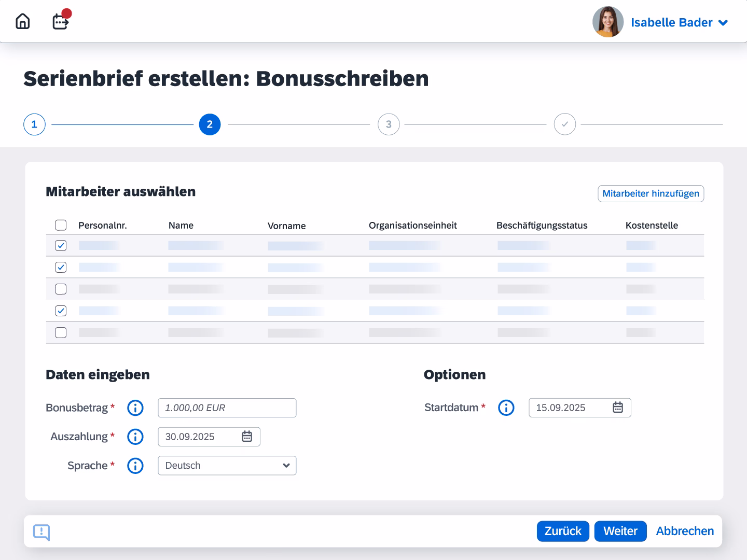The image size is (747, 560).
Task: Open the Sprache dropdown showing Deutsch
Action: (x=227, y=466)
